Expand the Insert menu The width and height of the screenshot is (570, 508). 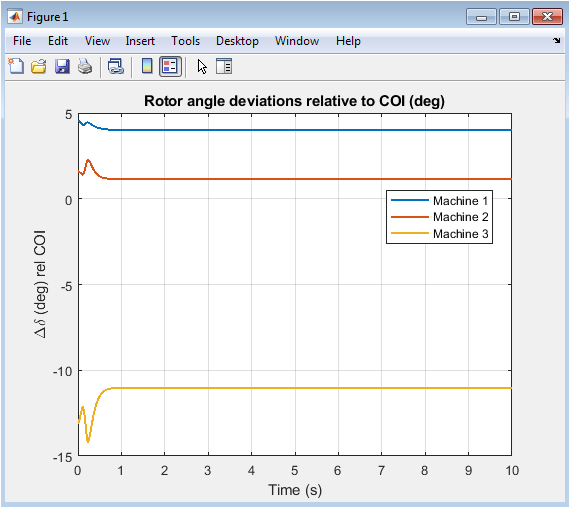(140, 41)
